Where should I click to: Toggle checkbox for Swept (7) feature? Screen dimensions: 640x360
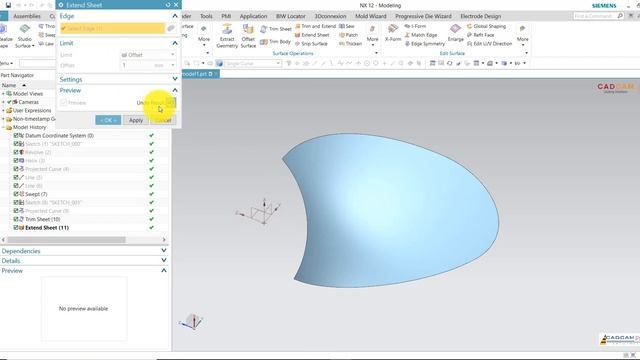(16, 194)
